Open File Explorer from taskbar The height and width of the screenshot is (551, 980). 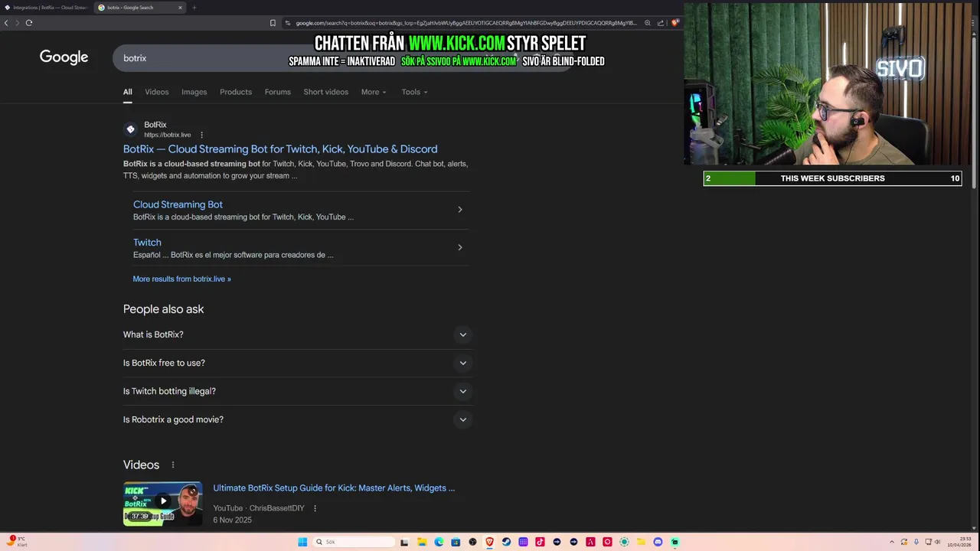[x=422, y=542]
